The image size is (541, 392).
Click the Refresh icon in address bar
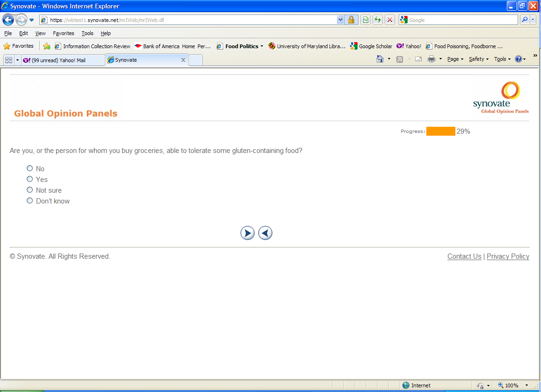[377, 20]
